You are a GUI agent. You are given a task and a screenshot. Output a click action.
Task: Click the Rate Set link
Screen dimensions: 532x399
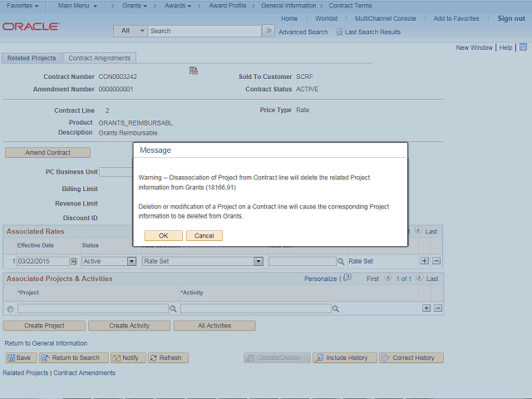click(361, 261)
